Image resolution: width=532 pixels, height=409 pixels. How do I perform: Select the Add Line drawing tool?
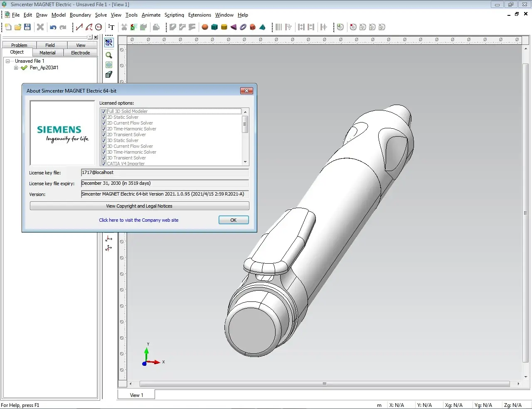[x=79, y=27]
